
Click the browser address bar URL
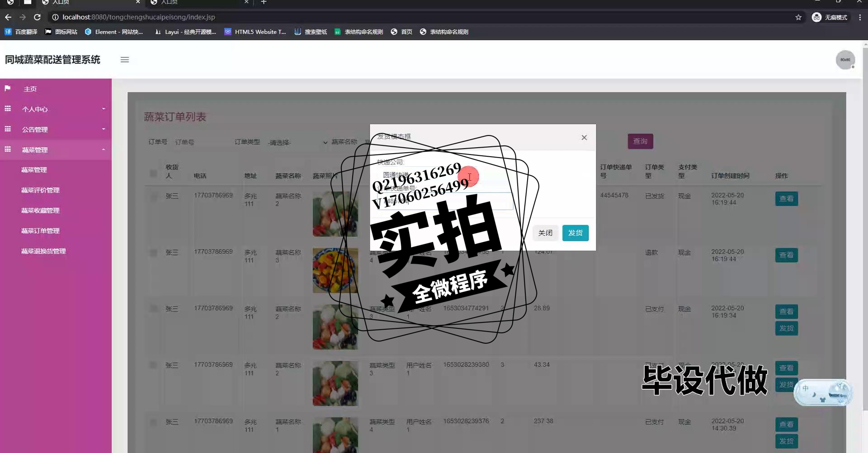138,17
